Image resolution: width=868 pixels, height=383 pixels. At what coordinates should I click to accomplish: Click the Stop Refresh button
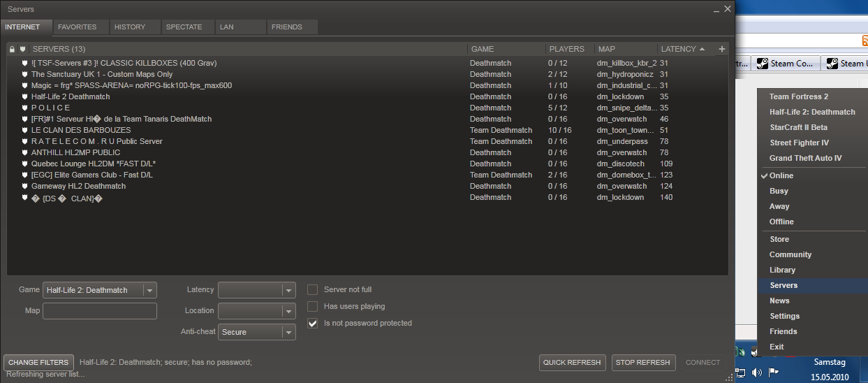pos(643,363)
